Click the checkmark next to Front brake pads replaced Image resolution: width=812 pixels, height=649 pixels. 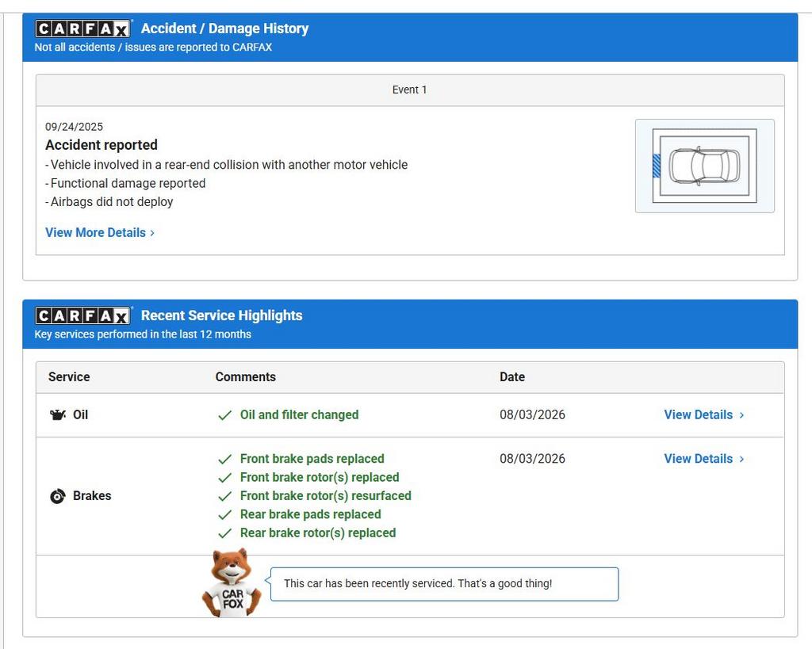click(x=224, y=459)
